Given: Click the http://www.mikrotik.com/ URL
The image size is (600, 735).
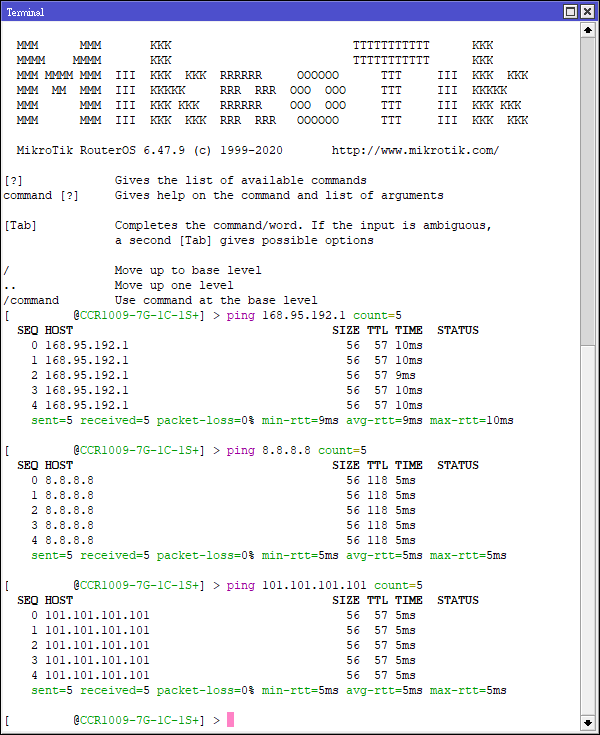Looking at the screenshot, I should click(x=415, y=150).
